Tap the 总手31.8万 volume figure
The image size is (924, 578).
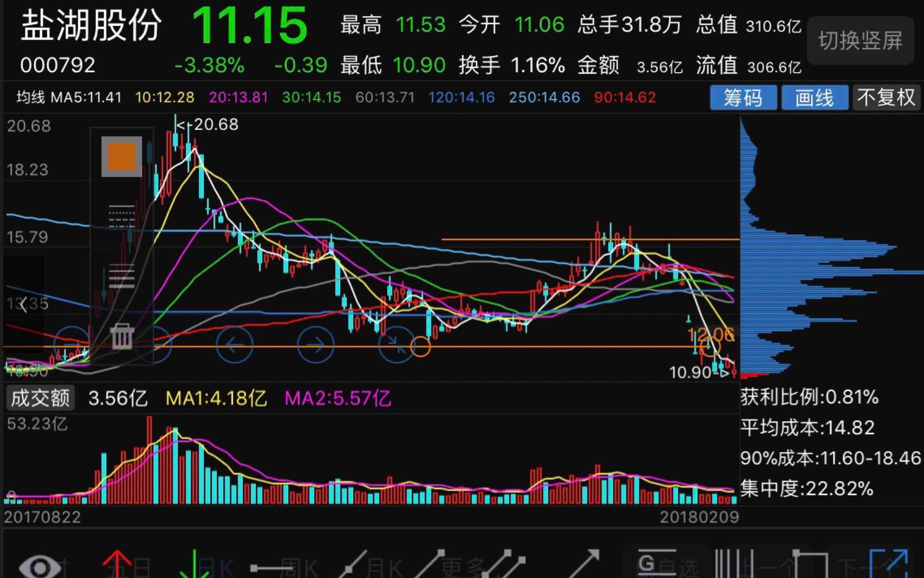click(x=629, y=25)
